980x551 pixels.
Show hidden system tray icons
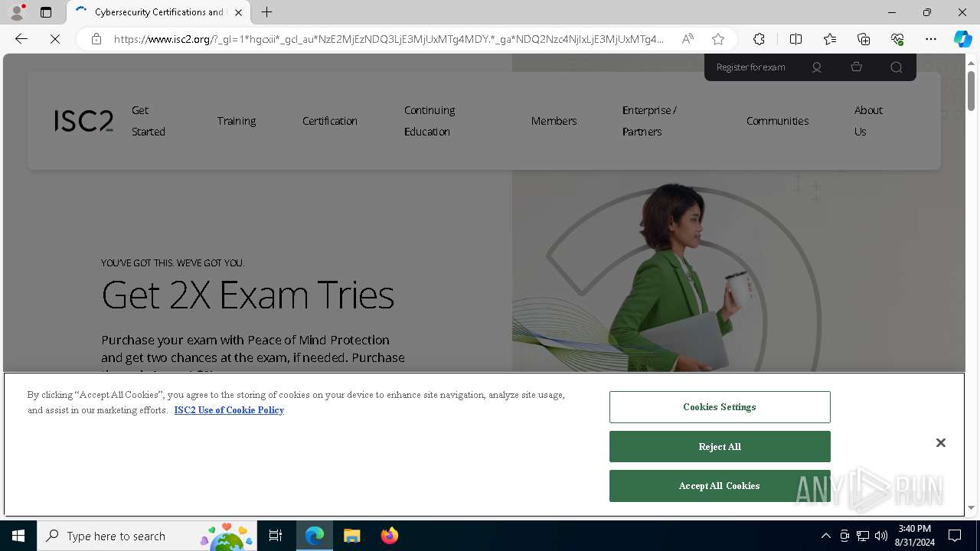point(825,536)
